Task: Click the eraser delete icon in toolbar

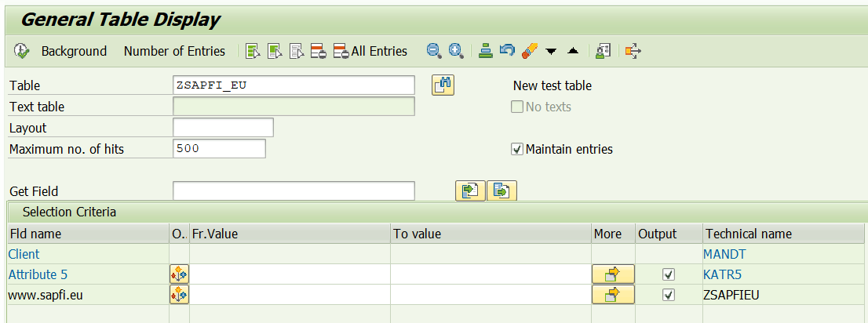Action: 529,51
